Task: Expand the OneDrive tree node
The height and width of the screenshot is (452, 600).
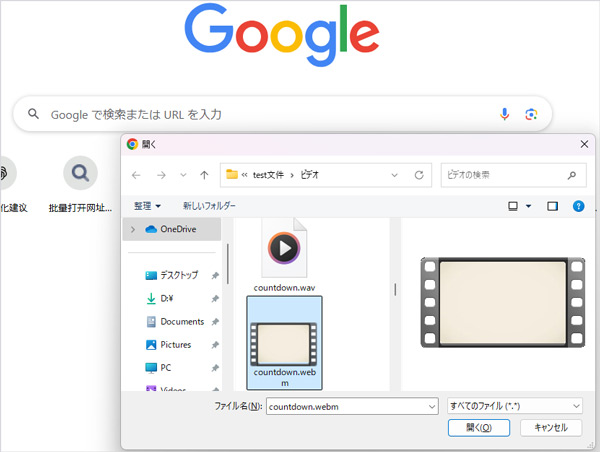Action: [x=133, y=229]
